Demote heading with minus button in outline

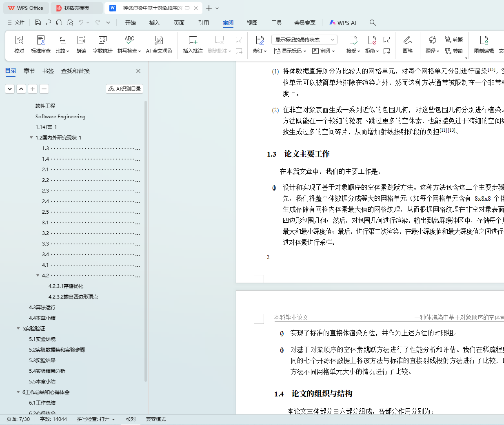coord(44,89)
